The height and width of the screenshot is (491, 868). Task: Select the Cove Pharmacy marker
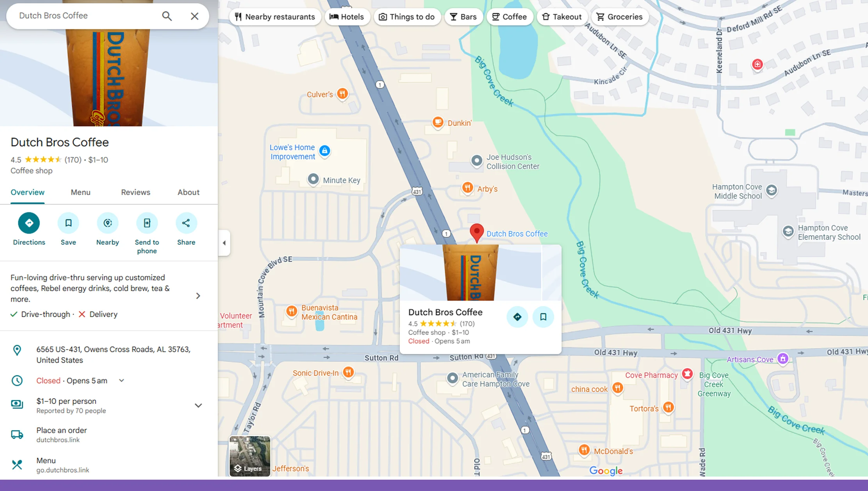tap(687, 374)
